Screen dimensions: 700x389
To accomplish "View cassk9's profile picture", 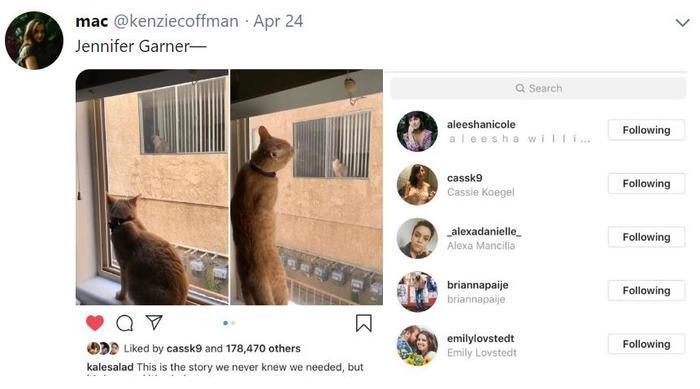I will click(417, 185).
